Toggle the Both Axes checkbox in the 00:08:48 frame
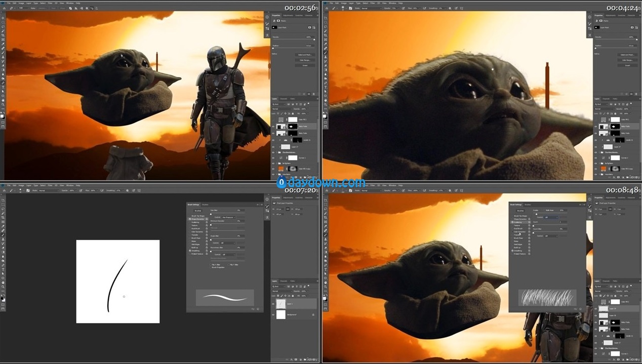This screenshot has width=642, height=364. 543,210
